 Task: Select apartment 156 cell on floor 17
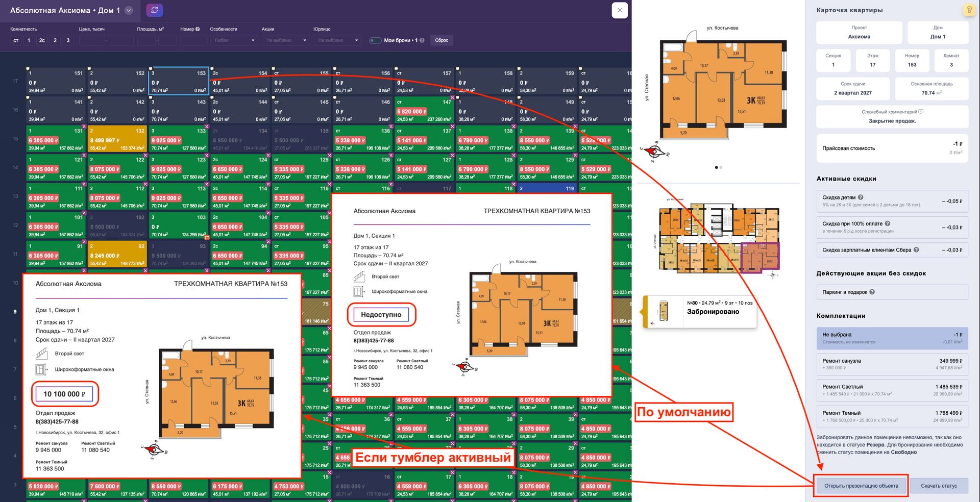(363, 81)
